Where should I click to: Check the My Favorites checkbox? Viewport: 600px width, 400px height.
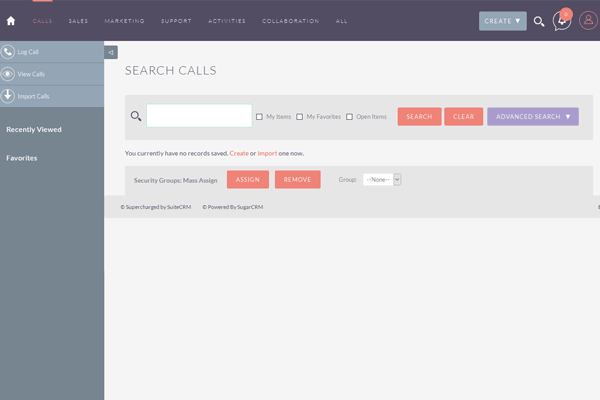(x=300, y=117)
